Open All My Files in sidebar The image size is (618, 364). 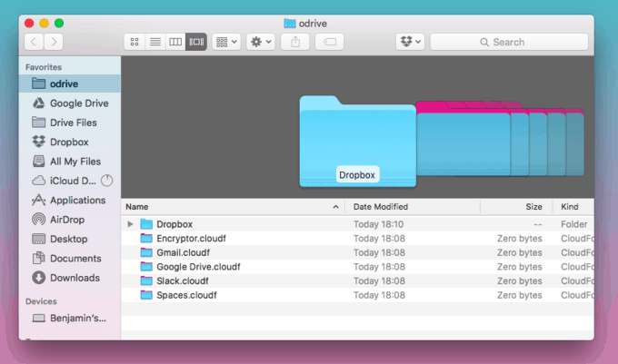coord(70,162)
